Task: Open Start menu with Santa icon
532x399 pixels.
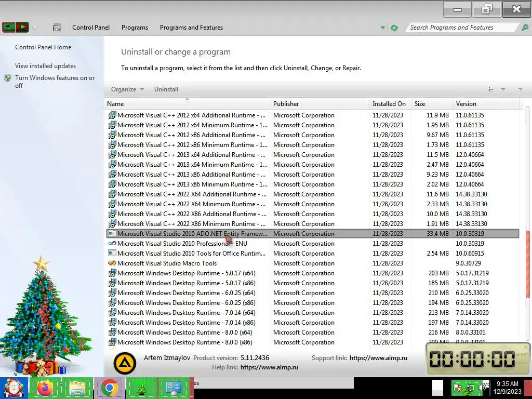Action: (x=14, y=388)
